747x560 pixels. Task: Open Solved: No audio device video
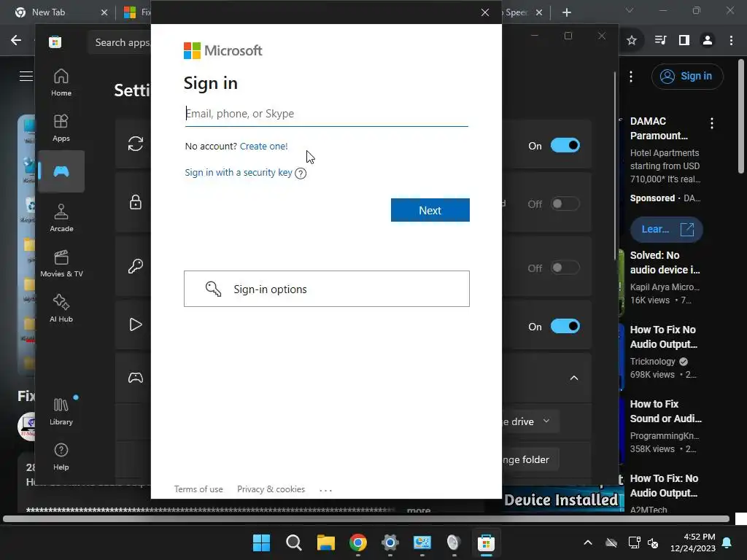[x=665, y=262]
